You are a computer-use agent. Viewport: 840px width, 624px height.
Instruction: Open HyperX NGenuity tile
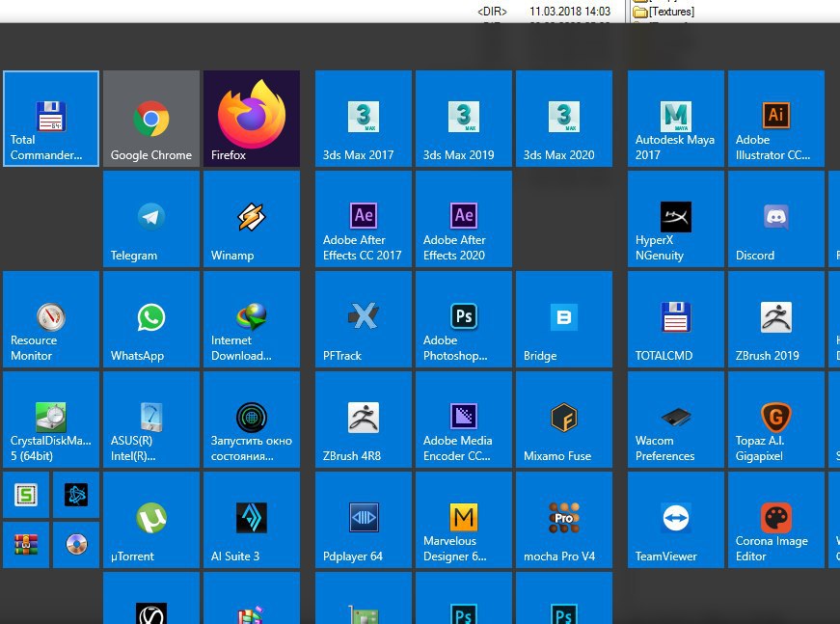[675, 219]
